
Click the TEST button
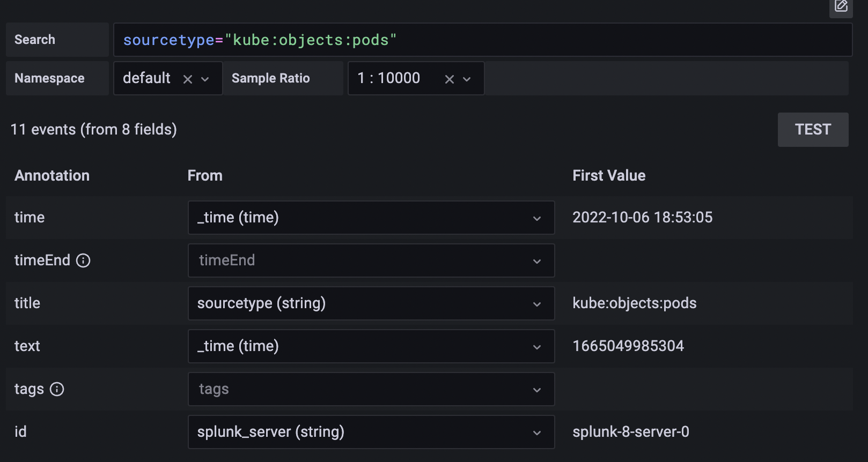coord(813,130)
